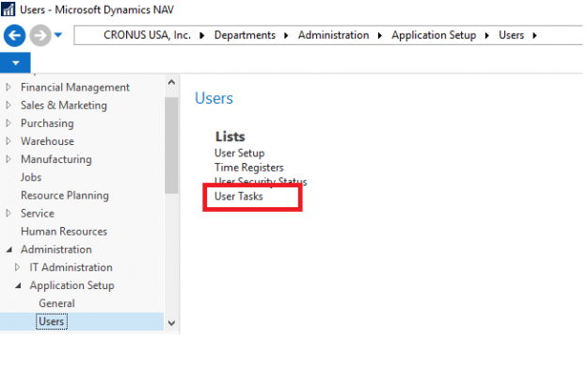588x372 pixels.
Task: Select Administration in navigation tree
Action: point(56,250)
